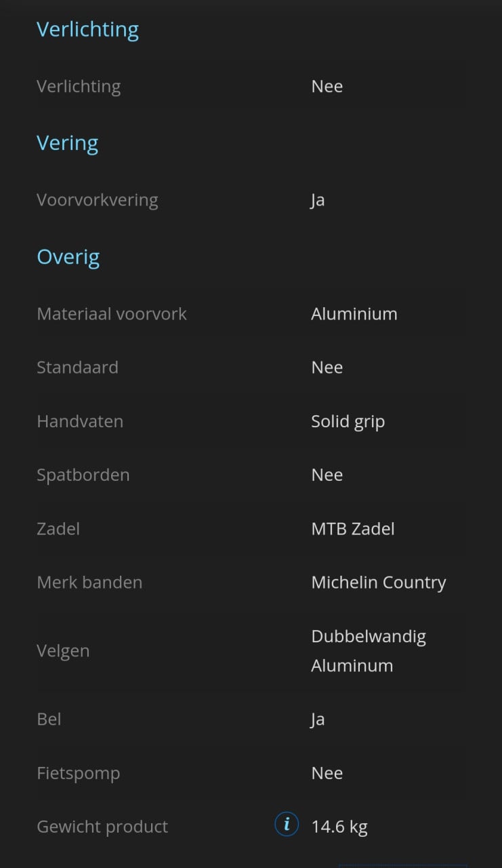
Task: Click the Fietspomp row label
Action: pos(79,774)
